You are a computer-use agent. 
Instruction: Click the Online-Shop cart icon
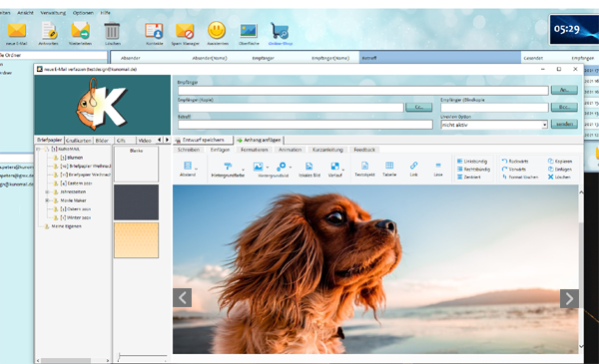pos(280,31)
